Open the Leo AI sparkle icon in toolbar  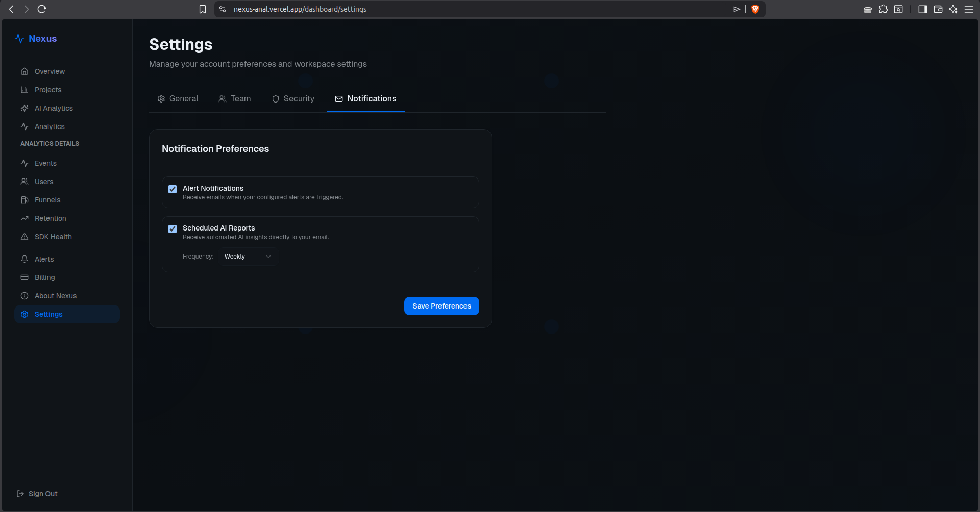point(953,9)
